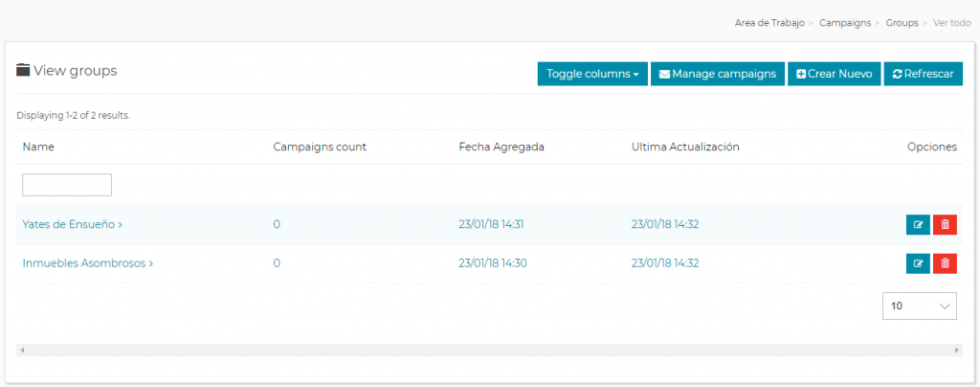
Task: Click Ultima Actualización date in Yates row
Action: pos(665,224)
